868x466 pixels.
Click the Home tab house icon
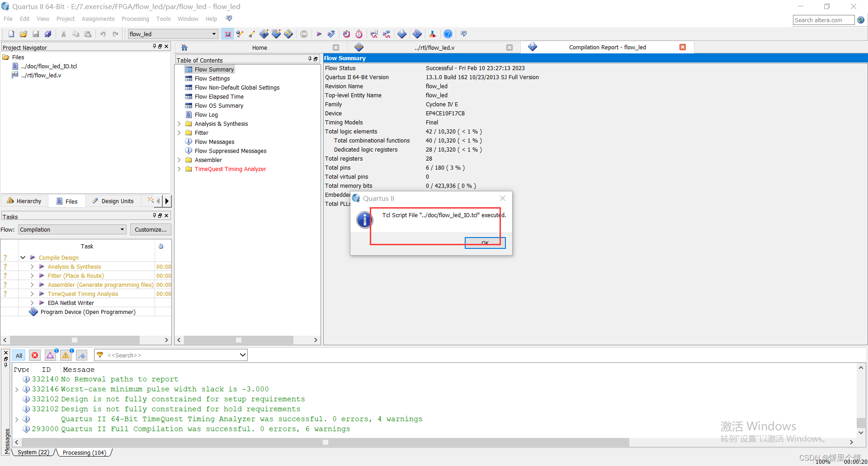tap(184, 48)
